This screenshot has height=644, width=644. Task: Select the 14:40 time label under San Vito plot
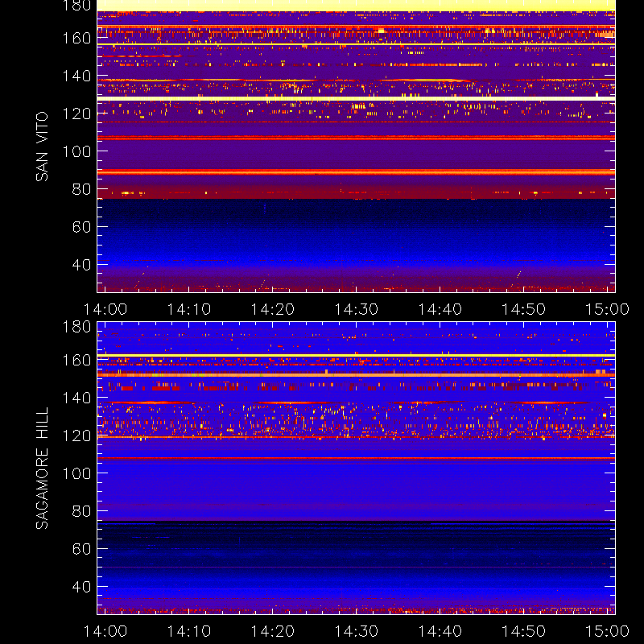coord(440,309)
